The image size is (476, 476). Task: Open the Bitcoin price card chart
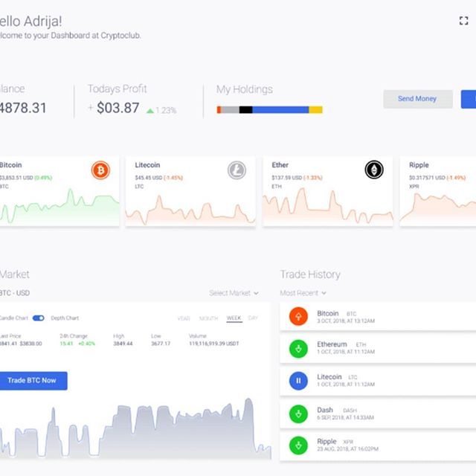point(59,207)
